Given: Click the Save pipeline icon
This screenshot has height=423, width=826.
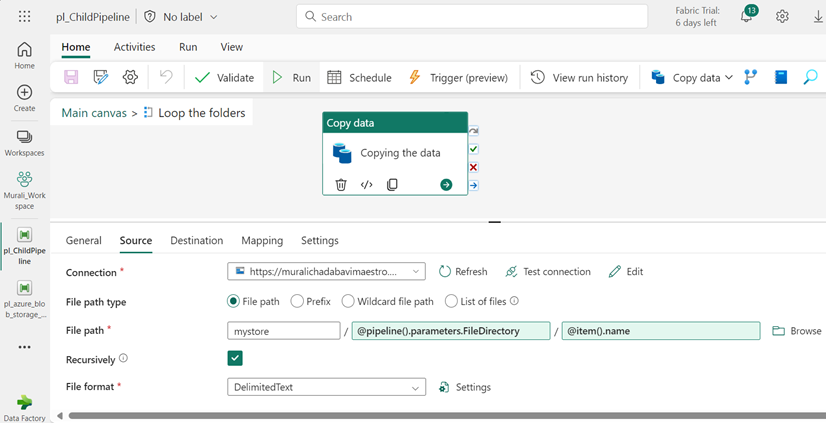Looking at the screenshot, I should tap(71, 77).
